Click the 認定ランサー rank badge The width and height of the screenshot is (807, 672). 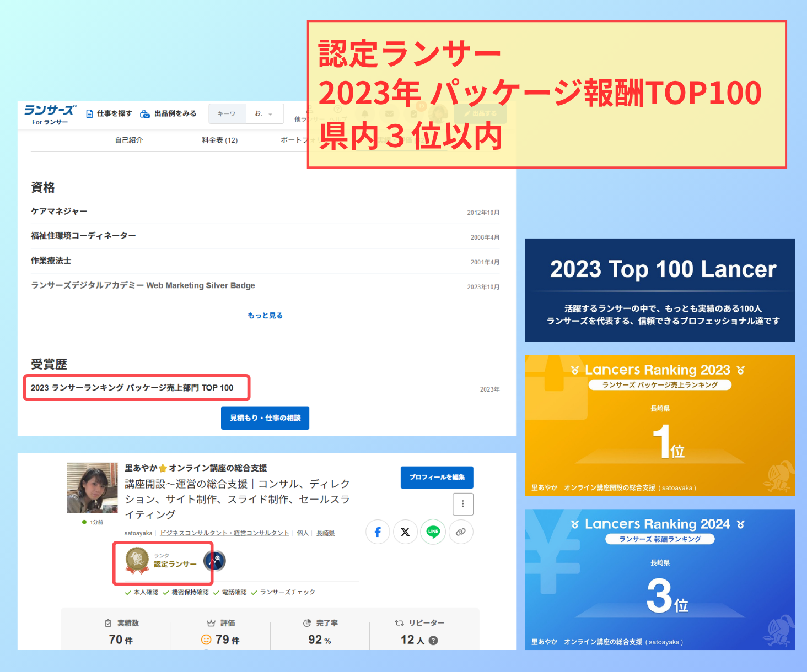click(160, 561)
